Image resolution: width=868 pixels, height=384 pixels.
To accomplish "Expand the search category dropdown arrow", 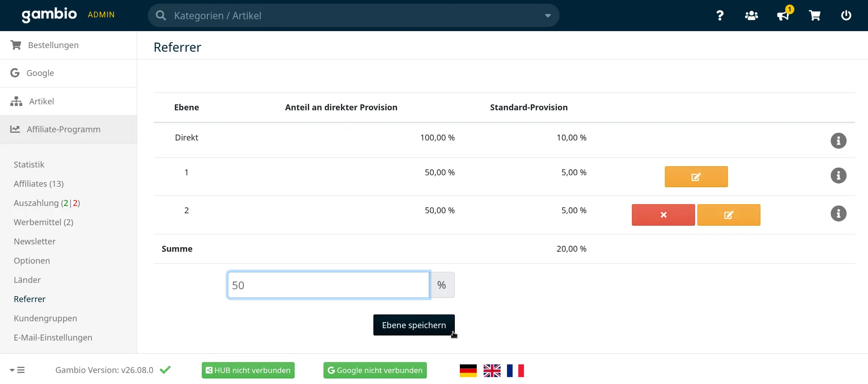I will pyautogui.click(x=548, y=16).
